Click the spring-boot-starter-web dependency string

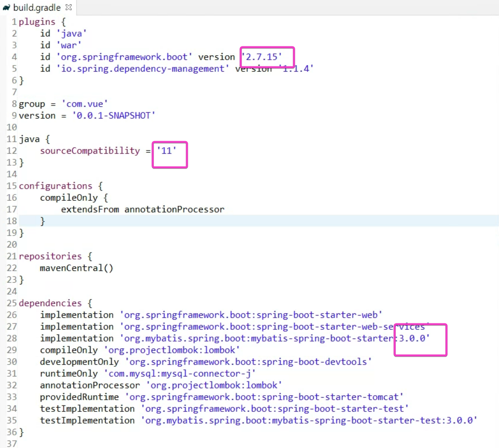pos(249,315)
